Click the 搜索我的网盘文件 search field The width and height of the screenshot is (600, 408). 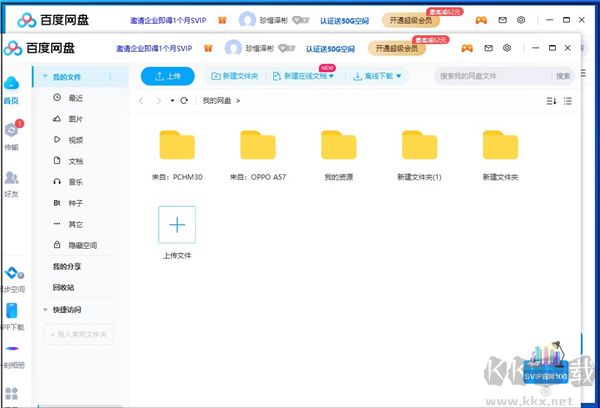492,76
